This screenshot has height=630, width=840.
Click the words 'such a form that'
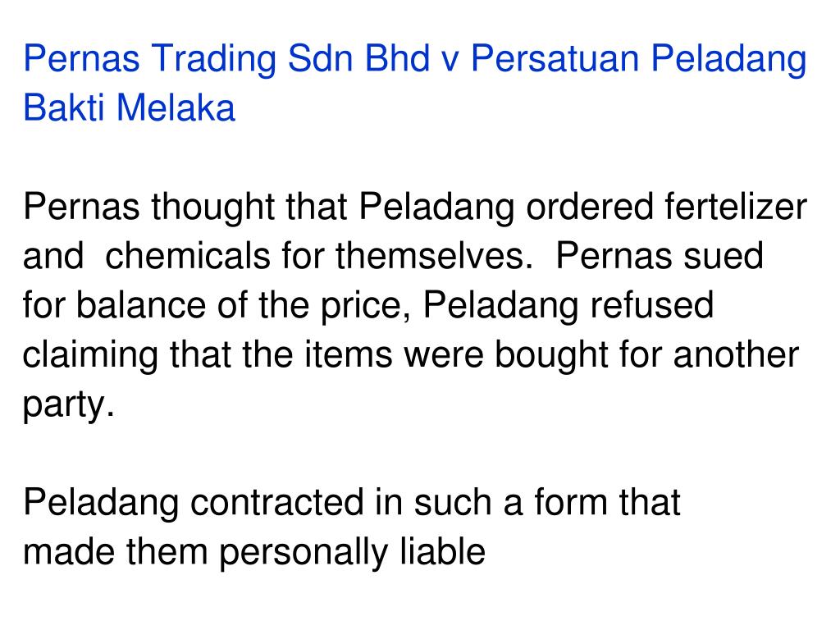(546, 503)
